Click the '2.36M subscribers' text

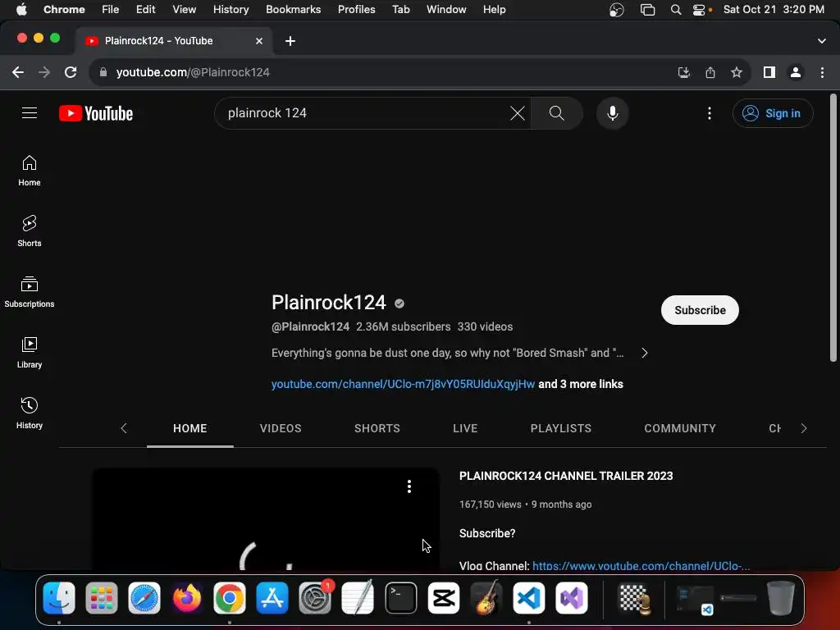(403, 326)
